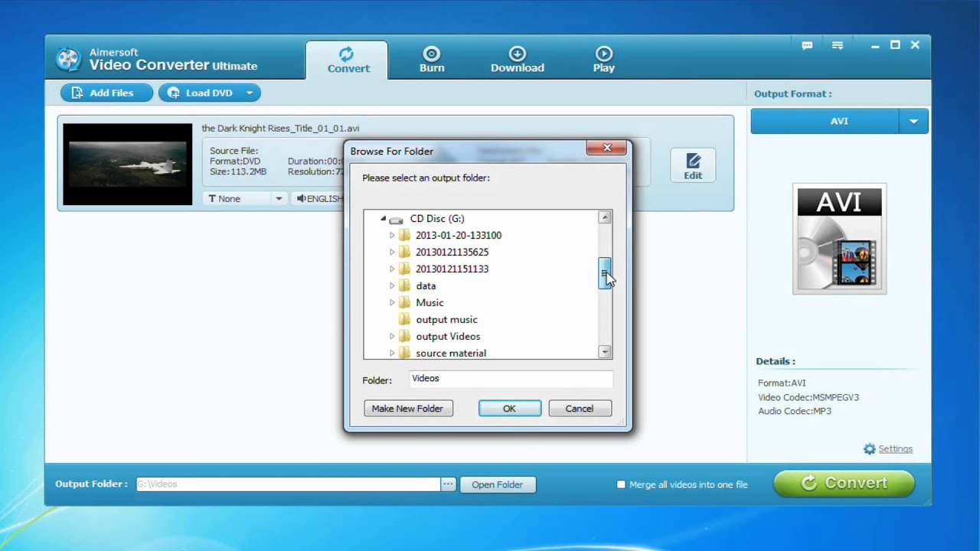
Task: Open the feedback chat icon
Action: 807,46
